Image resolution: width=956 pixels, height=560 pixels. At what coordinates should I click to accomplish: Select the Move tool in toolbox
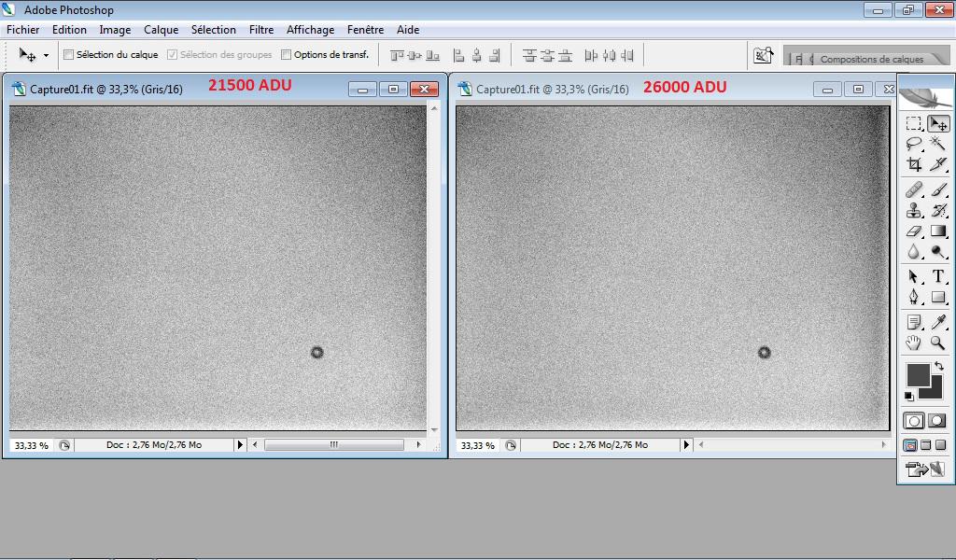[x=937, y=123]
